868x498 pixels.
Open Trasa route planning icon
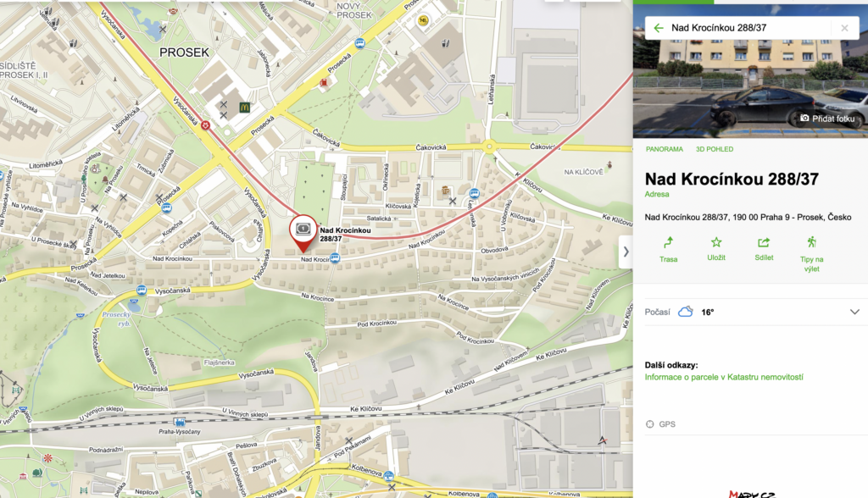click(x=668, y=250)
